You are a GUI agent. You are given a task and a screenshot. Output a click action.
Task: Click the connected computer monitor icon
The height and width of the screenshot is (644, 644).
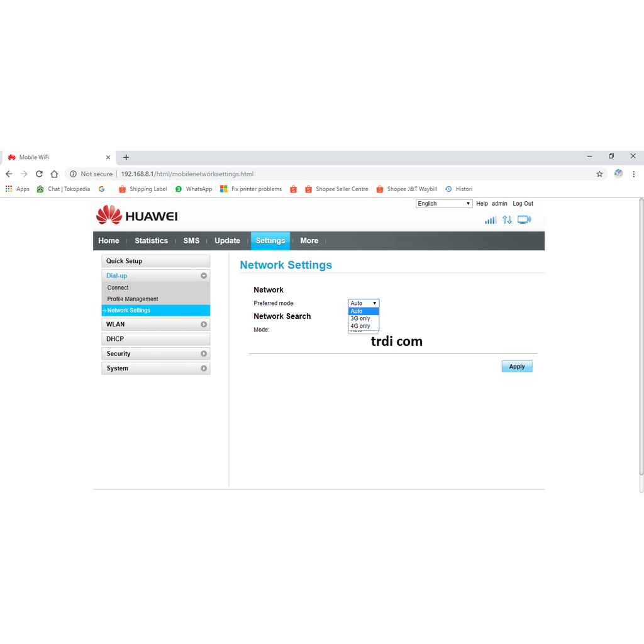click(x=524, y=220)
